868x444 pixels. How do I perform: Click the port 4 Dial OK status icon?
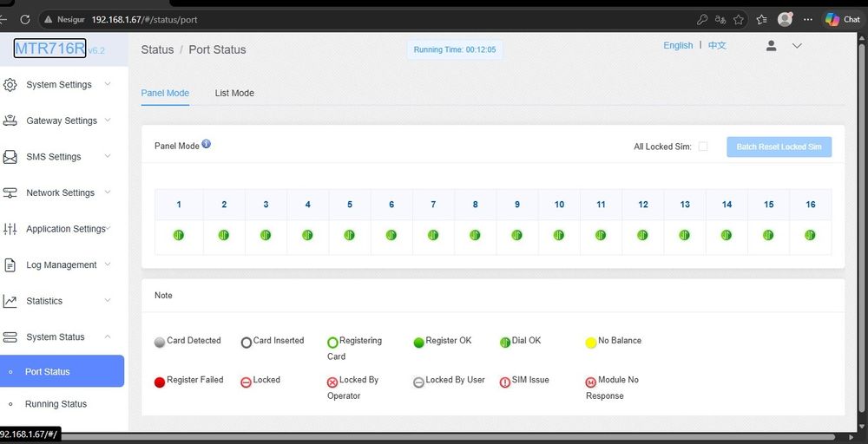(307, 235)
